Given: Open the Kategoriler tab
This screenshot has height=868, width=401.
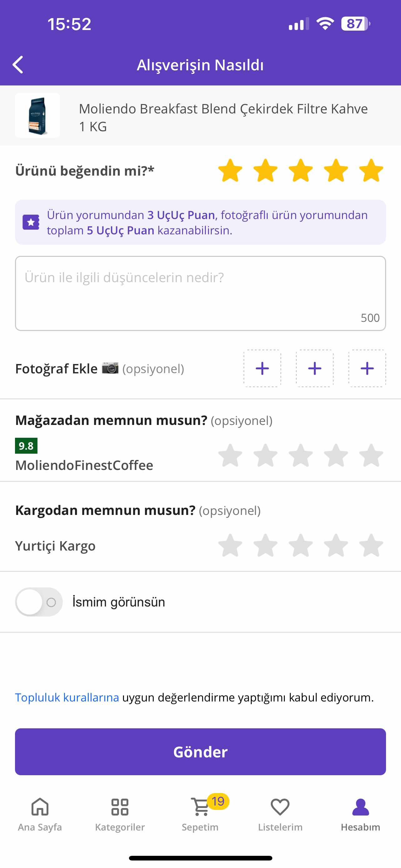Looking at the screenshot, I should tap(120, 813).
